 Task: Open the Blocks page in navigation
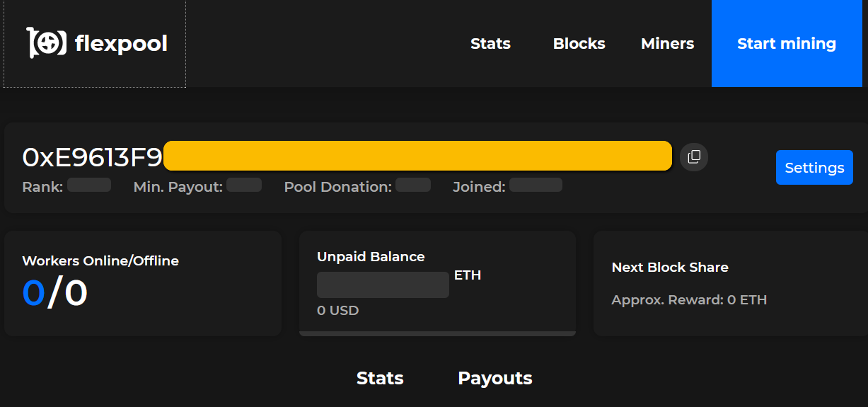(579, 44)
